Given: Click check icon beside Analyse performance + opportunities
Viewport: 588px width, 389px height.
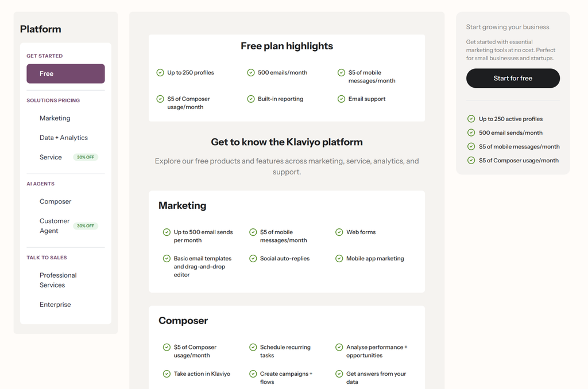Looking at the screenshot, I should point(339,347).
